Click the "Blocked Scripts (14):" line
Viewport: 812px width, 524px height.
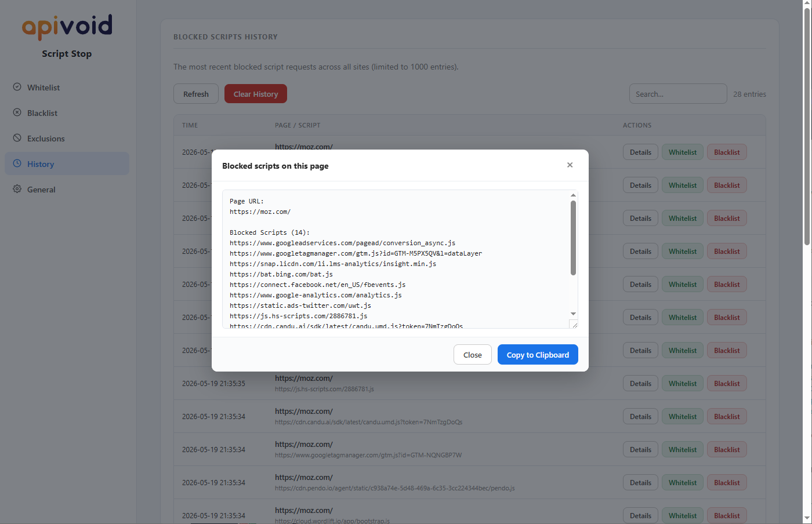point(270,232)
